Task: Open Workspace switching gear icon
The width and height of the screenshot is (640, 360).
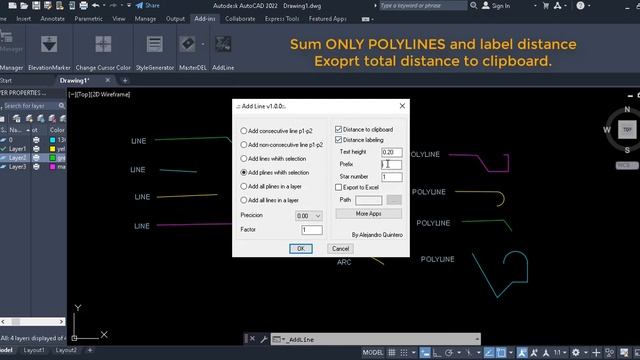Action: 576,352
